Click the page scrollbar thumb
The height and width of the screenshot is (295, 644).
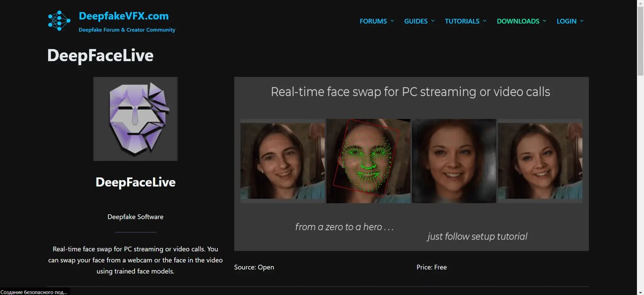(x=640, y=42)
